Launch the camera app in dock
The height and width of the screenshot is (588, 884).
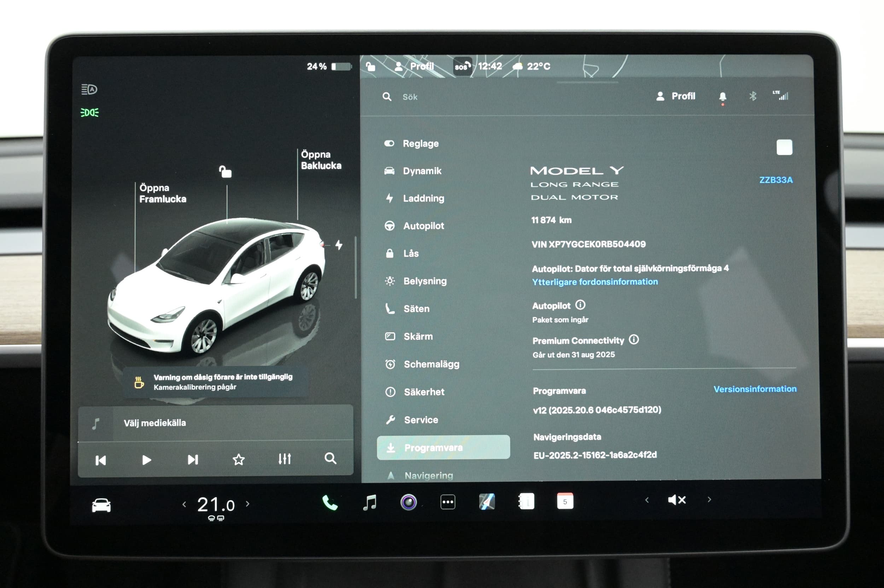(x=409, y=502)
